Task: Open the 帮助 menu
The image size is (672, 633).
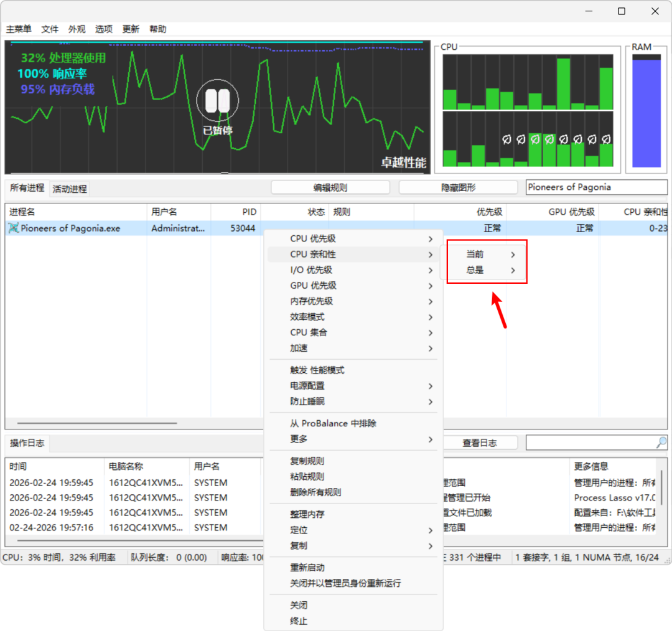Action: tap(157, 29)
